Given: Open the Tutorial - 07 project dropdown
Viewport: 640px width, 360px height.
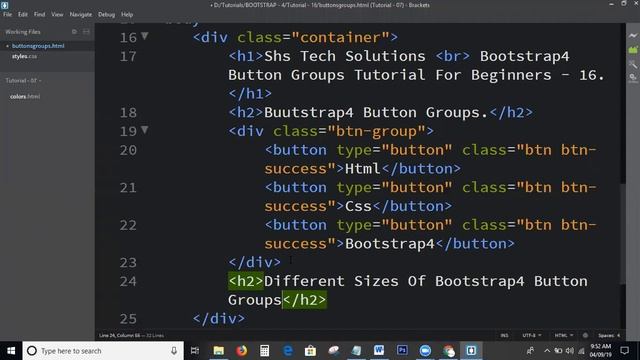Looking at the screenshot, I should click(x=23, y=80).
